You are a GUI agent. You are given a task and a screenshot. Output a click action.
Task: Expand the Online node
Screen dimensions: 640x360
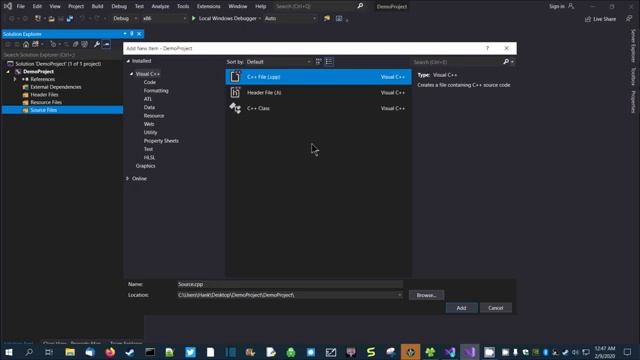[128, 178]
